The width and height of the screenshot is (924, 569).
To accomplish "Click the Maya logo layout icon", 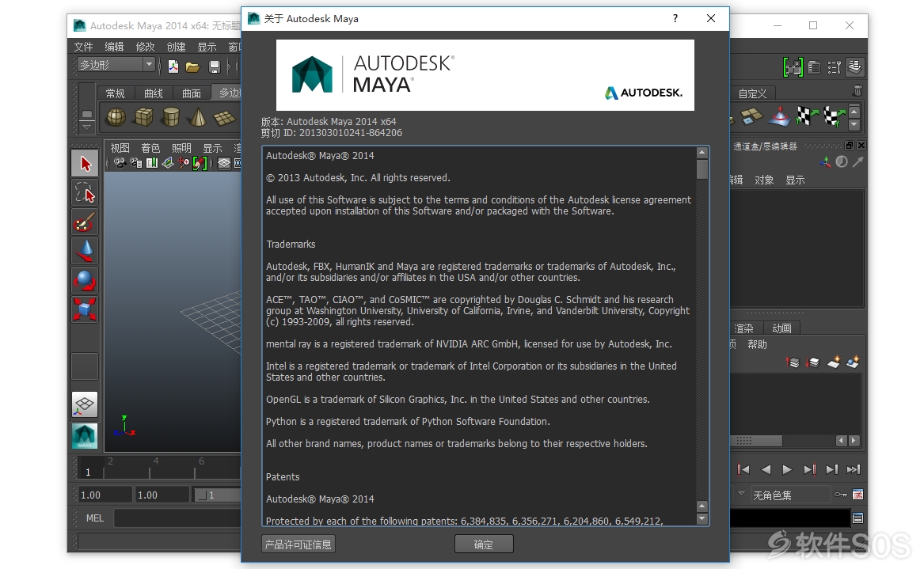I will click(x=85, y=436).
